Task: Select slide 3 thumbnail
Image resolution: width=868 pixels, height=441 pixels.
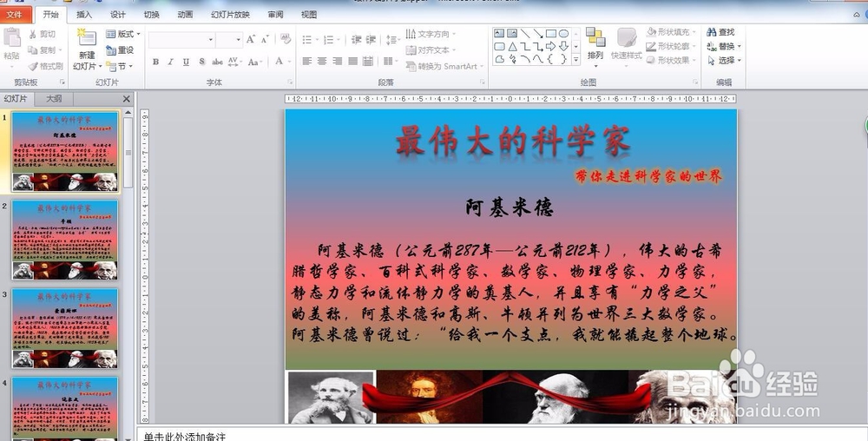Action: click(65, 328)
